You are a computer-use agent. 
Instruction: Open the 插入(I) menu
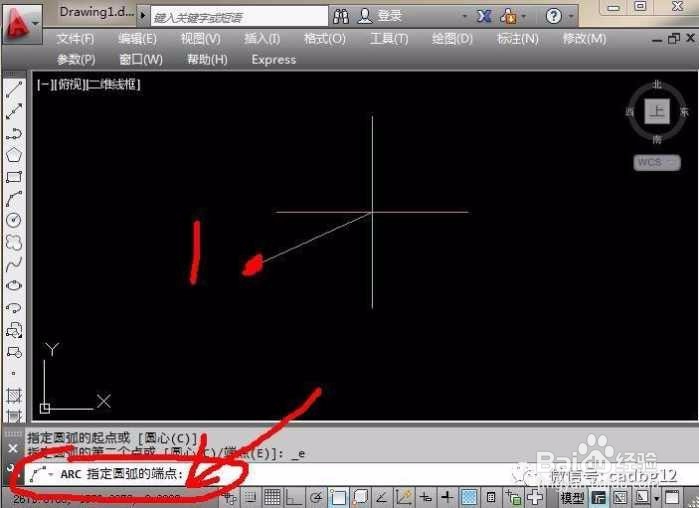[262, 39]
